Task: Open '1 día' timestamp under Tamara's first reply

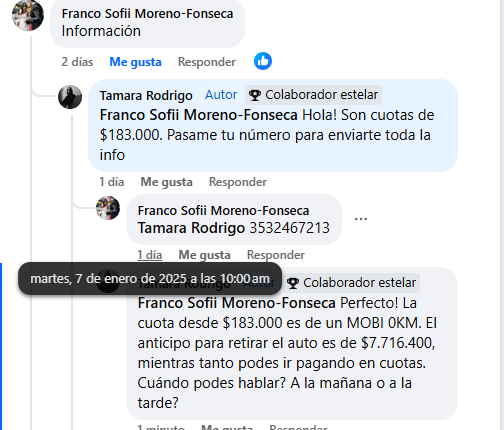Action: [x=112, y=182]
